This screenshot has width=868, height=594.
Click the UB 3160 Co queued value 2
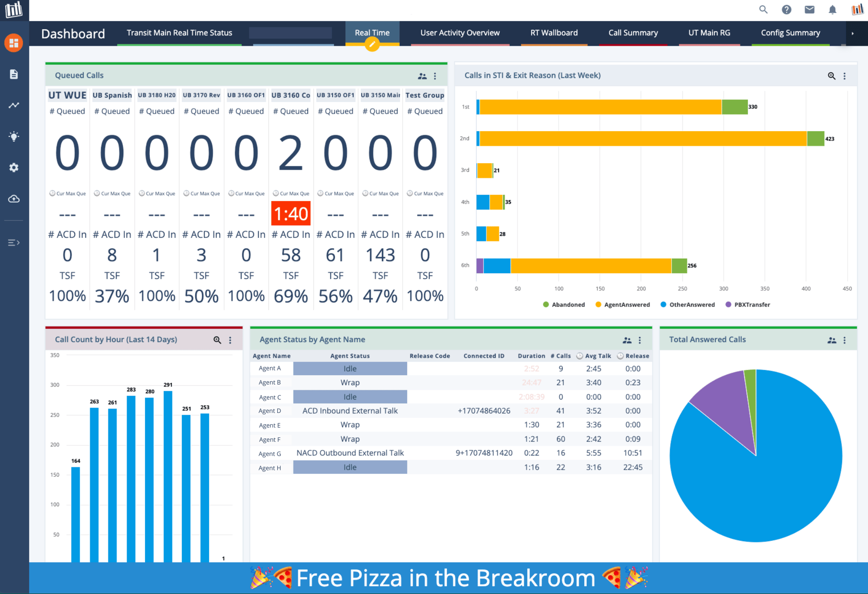pos(291,153)
